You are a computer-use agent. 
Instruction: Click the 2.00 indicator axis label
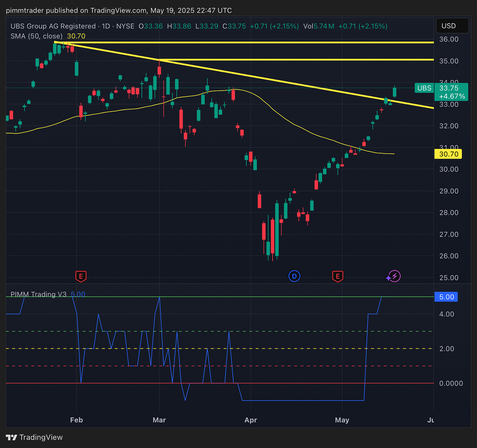click(x=447, y=349)
